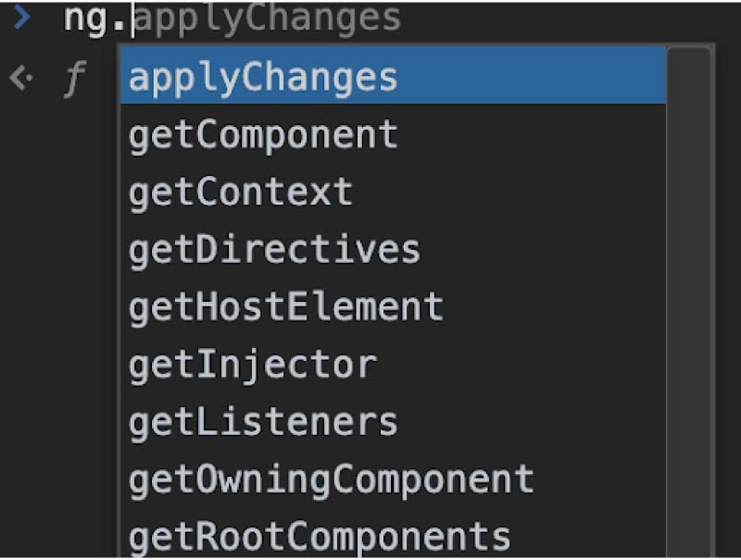
Task: Choose getComponent from the autocomplete list
Action: (393, 134)
